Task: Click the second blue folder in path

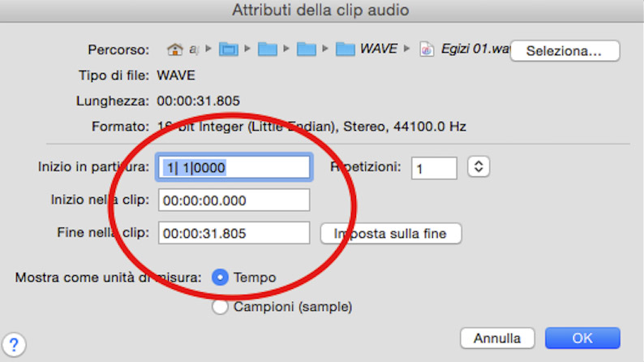Action: (x=268, y=50)
